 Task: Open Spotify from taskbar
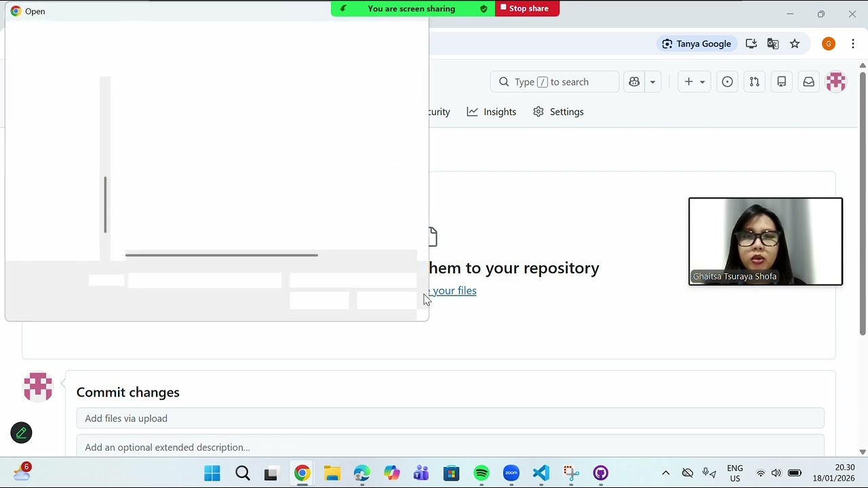(x=481, y=473)
